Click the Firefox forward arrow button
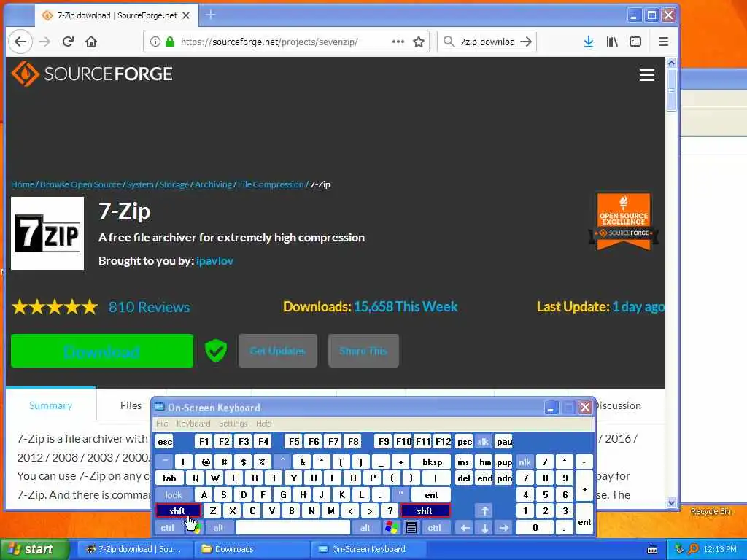Viewport: 747px width, 560px height. click(44, 42)
